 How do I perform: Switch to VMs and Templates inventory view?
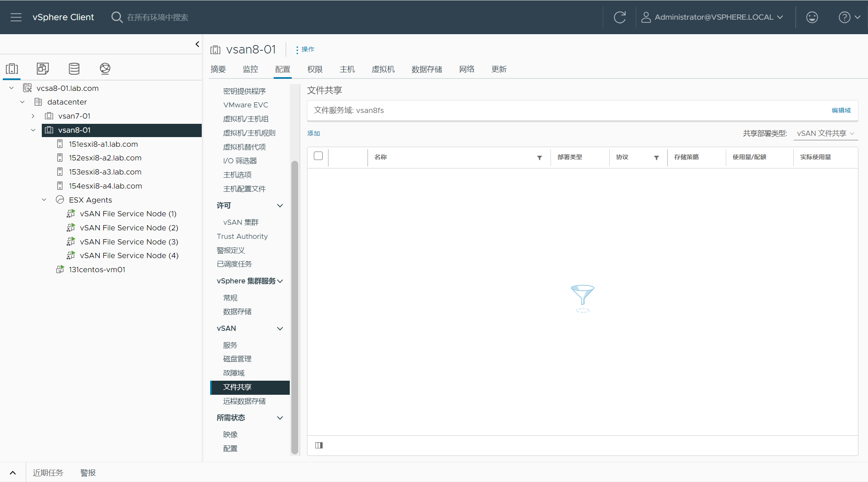(43, 69)
